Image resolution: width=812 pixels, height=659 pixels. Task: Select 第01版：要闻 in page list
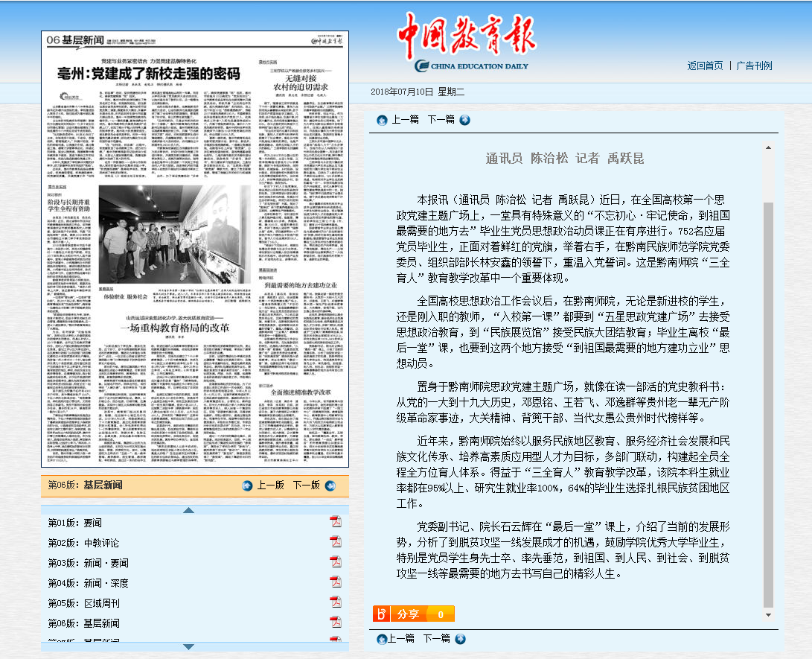click(75, 523)
